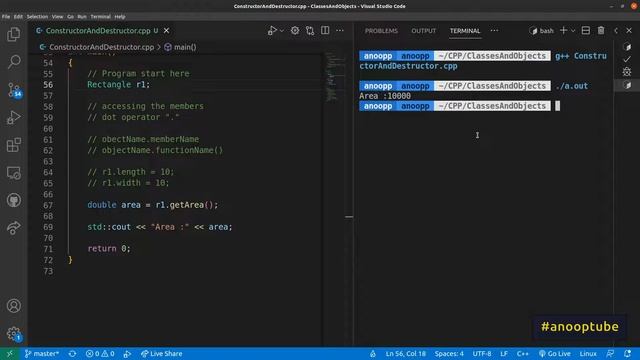Open Live Share view in activity bar
640x360 pixels.
(x=13, y=228)
